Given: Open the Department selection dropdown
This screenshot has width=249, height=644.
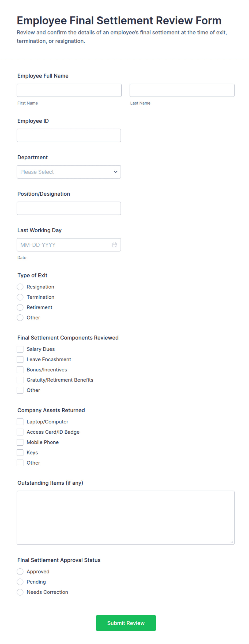Looking at the screenshot, I should click(69, 172).
